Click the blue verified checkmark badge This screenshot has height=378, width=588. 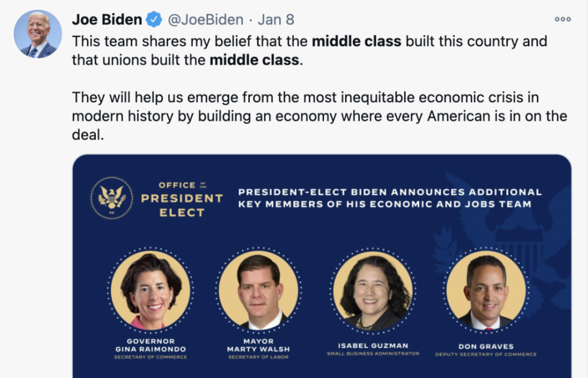[154, 20]
